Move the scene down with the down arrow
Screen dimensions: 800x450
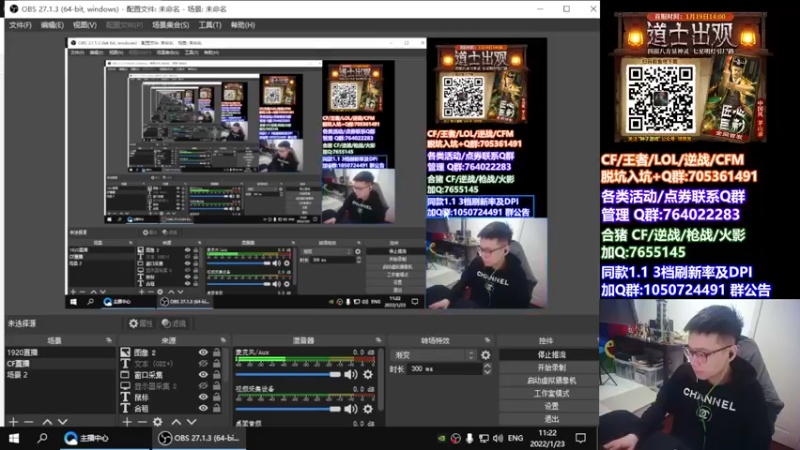62,422
